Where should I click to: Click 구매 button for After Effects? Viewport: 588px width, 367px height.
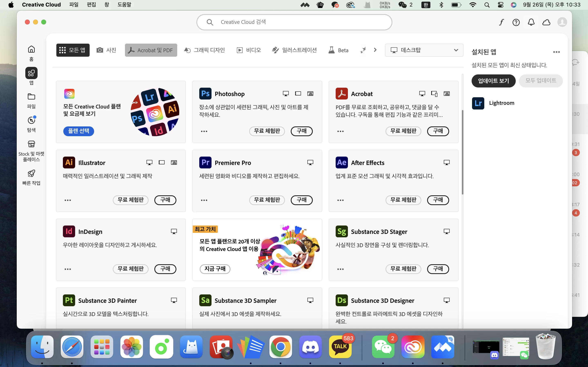coord(438,200)
